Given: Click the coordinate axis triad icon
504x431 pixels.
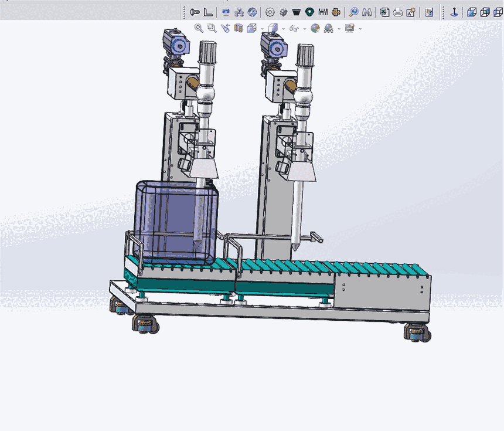Looking at the screenshot, I should click(x=454, y=12).
